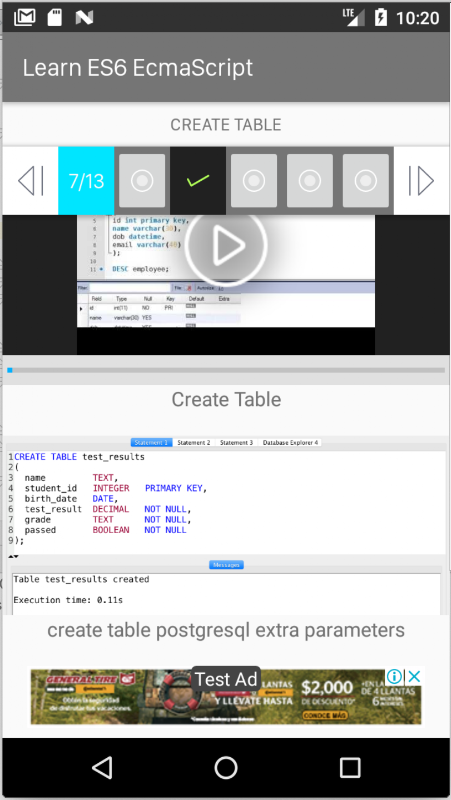The width and height of the screenshot is (451, 800).
Task: Open the Gmail notification icon in status bar
Action: (25, 17)
